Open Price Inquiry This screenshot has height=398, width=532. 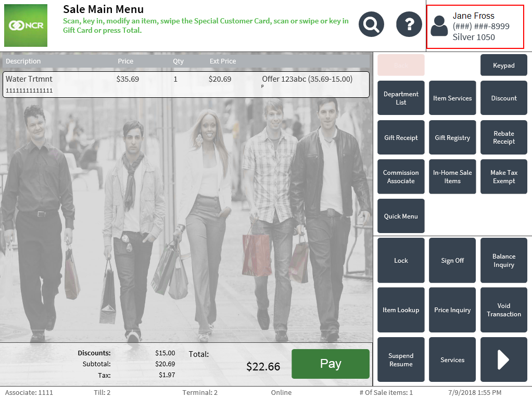coord(452,310)
